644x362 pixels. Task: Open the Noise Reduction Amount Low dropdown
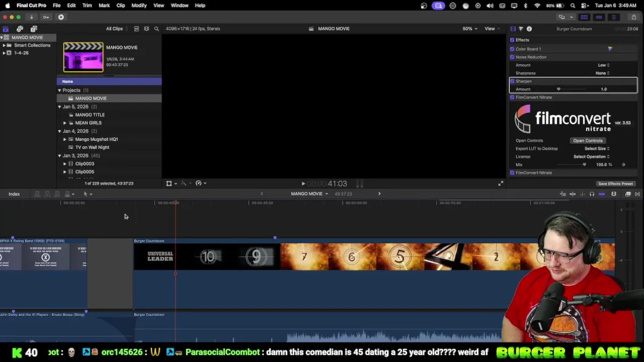point(603,65)
